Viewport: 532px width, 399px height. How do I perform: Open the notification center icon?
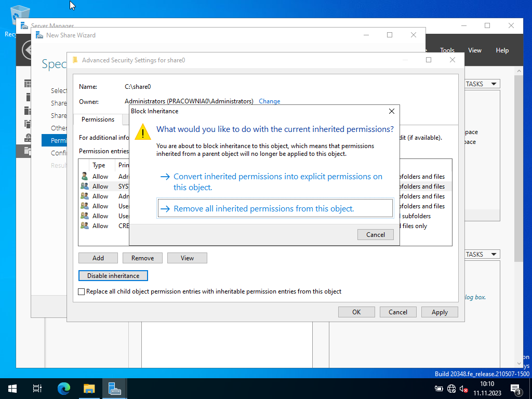tap(516, 389)
